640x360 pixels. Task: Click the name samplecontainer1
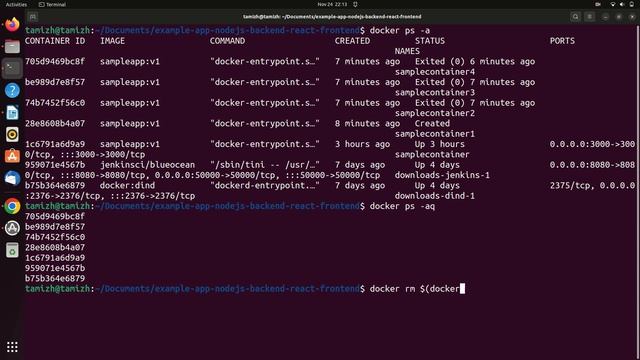point(435,134)
